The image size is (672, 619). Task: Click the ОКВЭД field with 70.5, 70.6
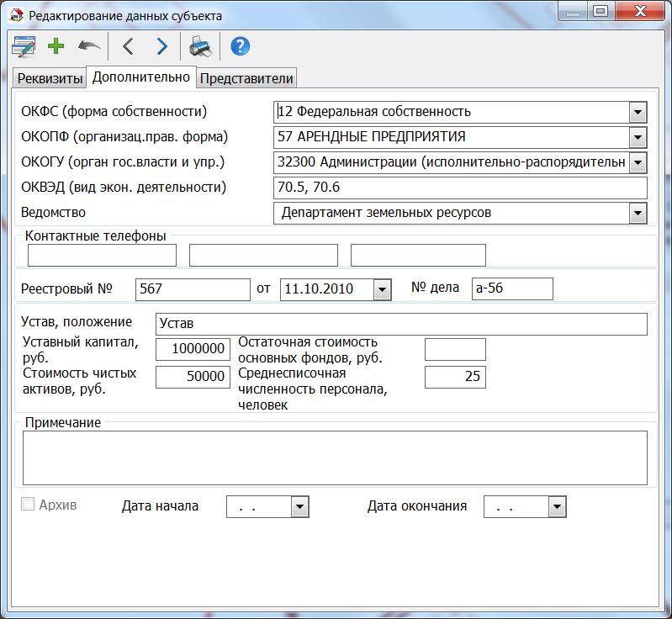tap(460, 188)
